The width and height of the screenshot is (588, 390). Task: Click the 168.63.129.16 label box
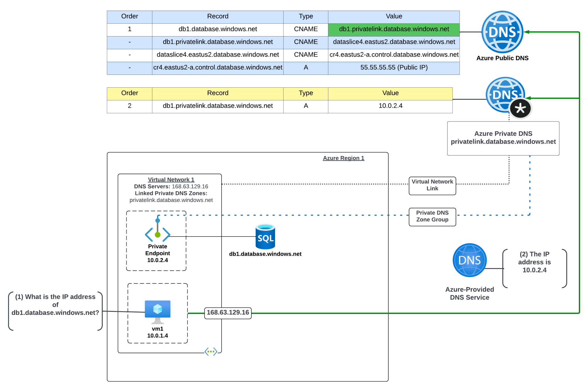point(228,313)
